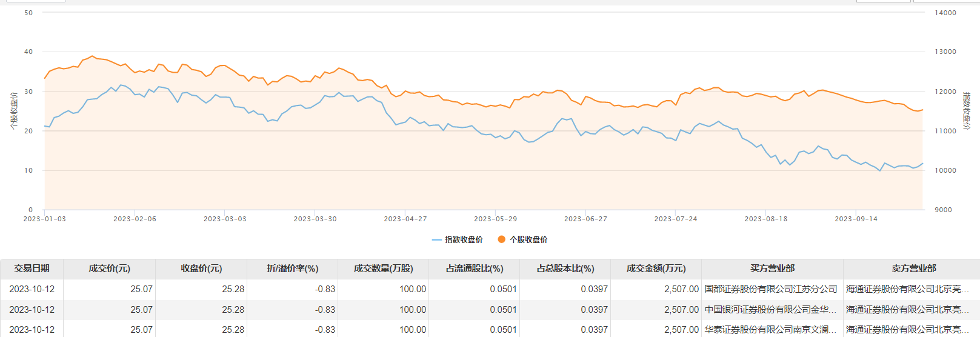Sort by 交易日期 column header
Image resolution: width=980 pixels, height=337 pixels.
pyautogui.click(x=32, y=269)
